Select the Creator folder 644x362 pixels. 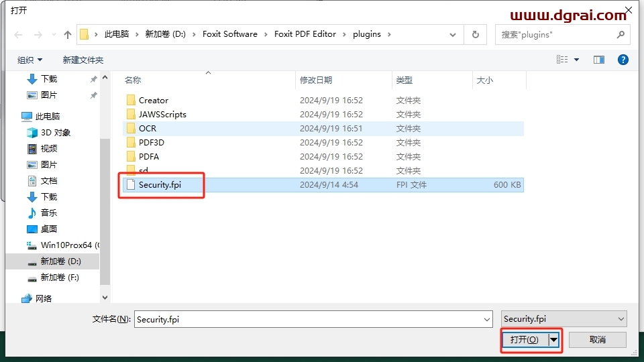(153, 100)
